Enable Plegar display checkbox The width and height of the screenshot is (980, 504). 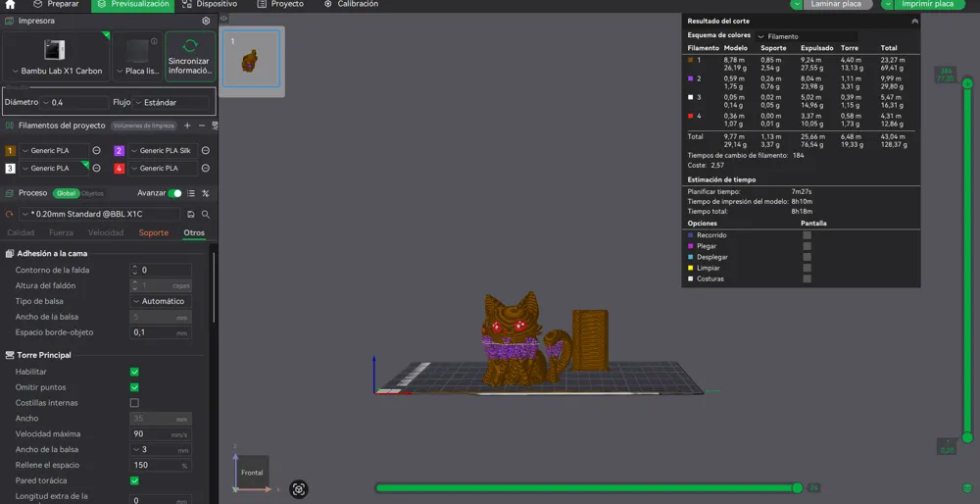807,246
